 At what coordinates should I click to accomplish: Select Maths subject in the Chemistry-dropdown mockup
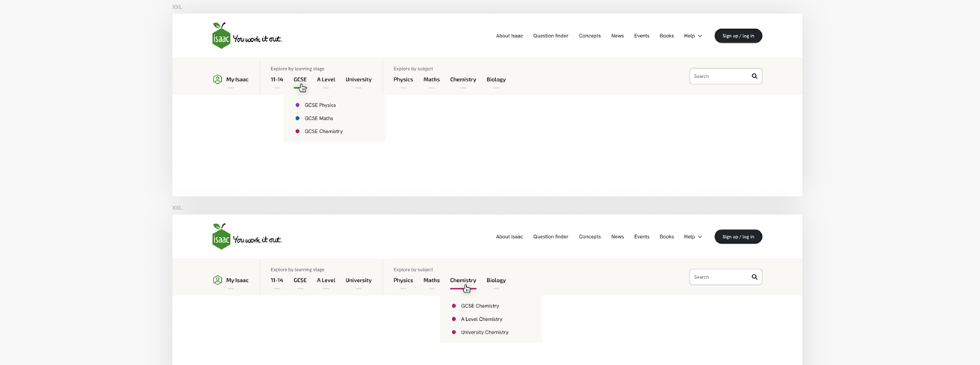click(x=432, y=280)
